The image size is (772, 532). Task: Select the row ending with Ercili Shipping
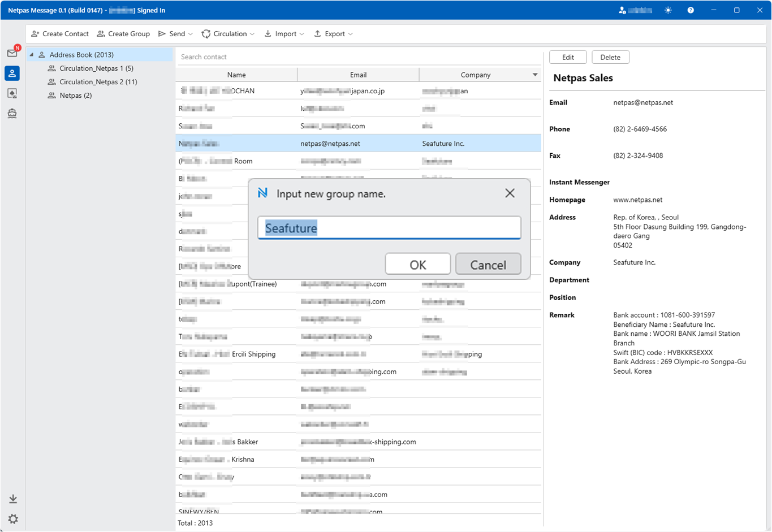click(x=359, y=354)
